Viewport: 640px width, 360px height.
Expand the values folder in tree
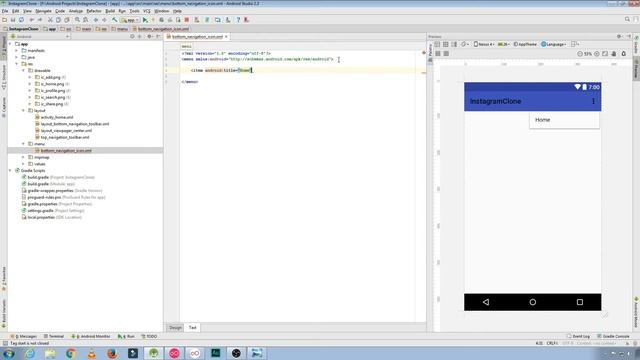click(x=23, y=164)
